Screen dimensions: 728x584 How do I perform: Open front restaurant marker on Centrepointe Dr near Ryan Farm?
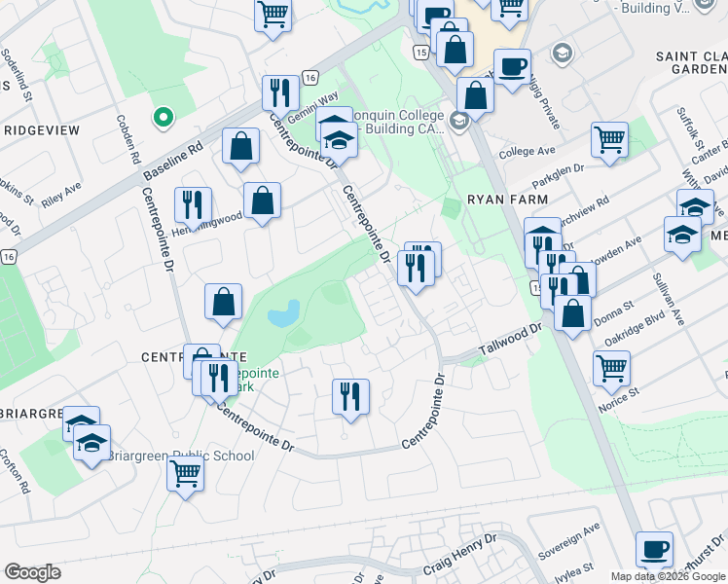click(416, 272)
